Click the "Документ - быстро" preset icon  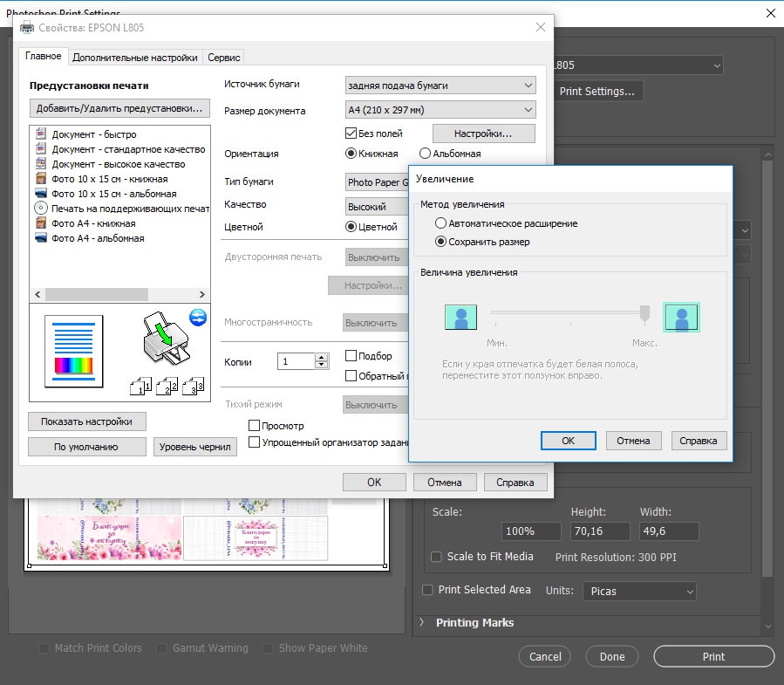(41, 134)
